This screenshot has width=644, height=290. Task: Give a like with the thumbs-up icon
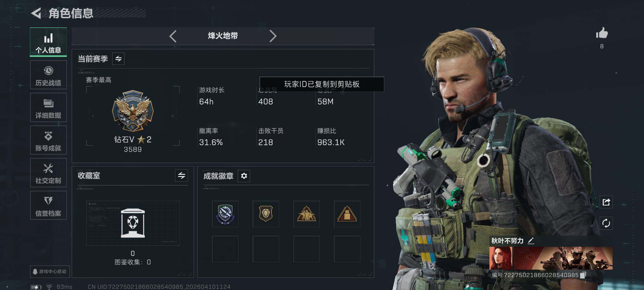602,33
